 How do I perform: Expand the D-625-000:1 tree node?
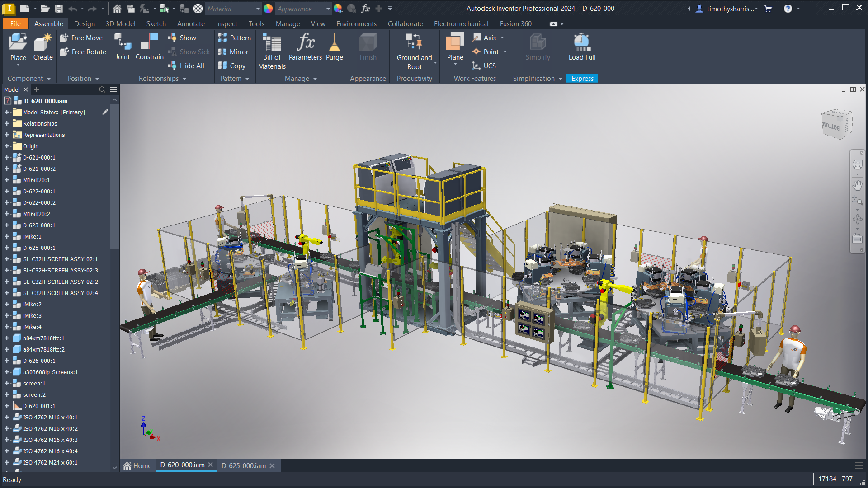(7, 248)
